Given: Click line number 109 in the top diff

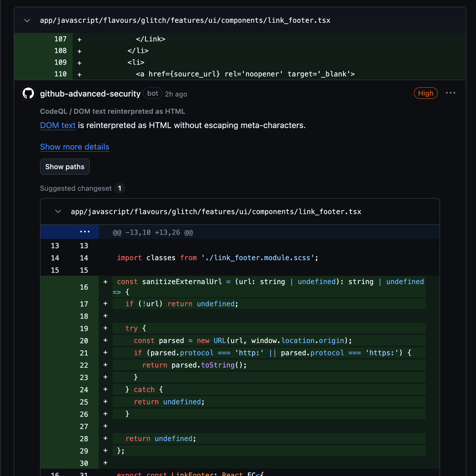Looking at the screenshot, I should [60, 62].
